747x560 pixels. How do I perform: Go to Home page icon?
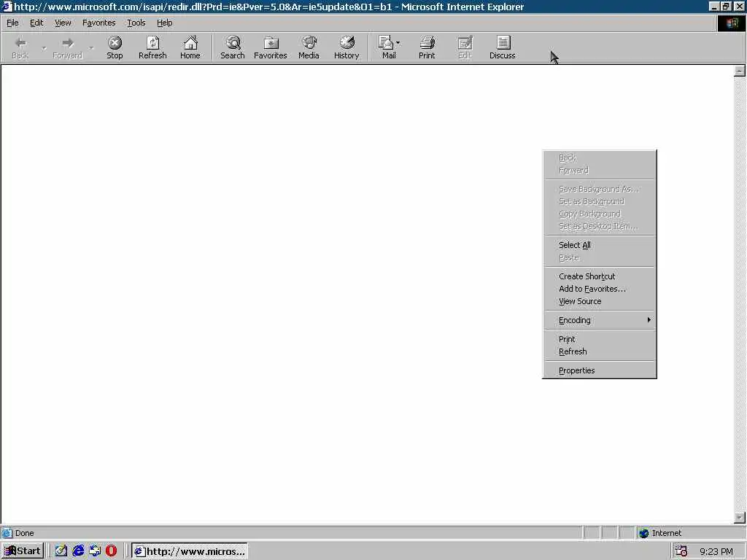[x=190, y=43]
